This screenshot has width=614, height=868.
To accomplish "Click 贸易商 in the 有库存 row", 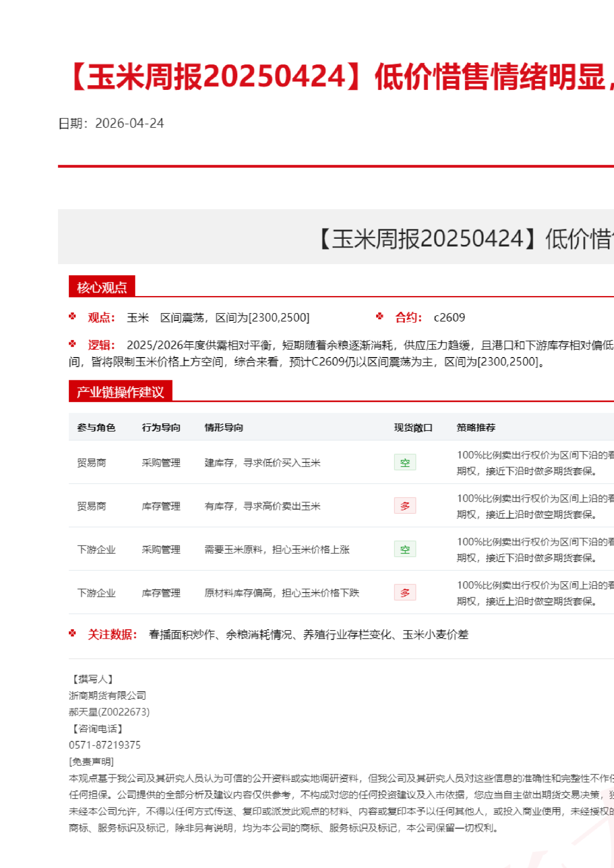I will pyautogui.click(x=91, y=506).
